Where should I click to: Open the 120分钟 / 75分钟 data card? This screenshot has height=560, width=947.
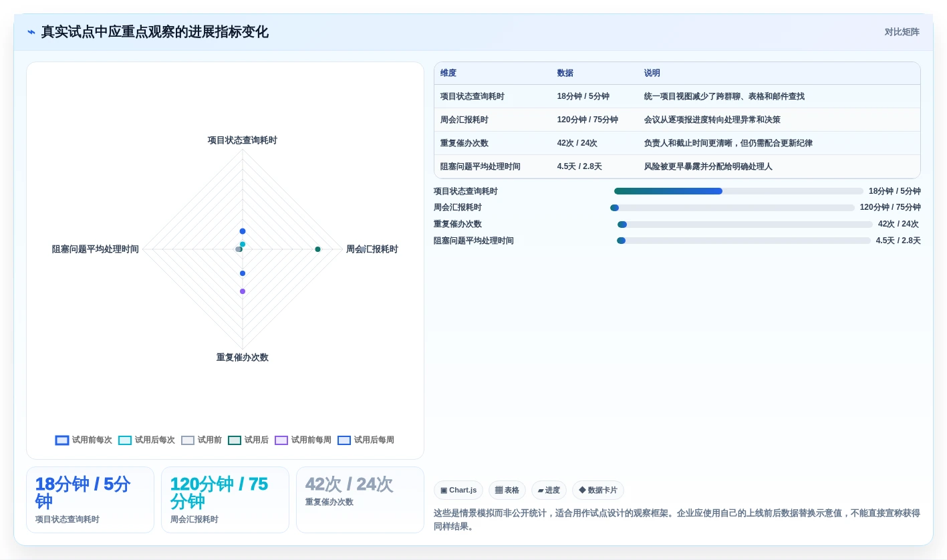click(225, 500)
